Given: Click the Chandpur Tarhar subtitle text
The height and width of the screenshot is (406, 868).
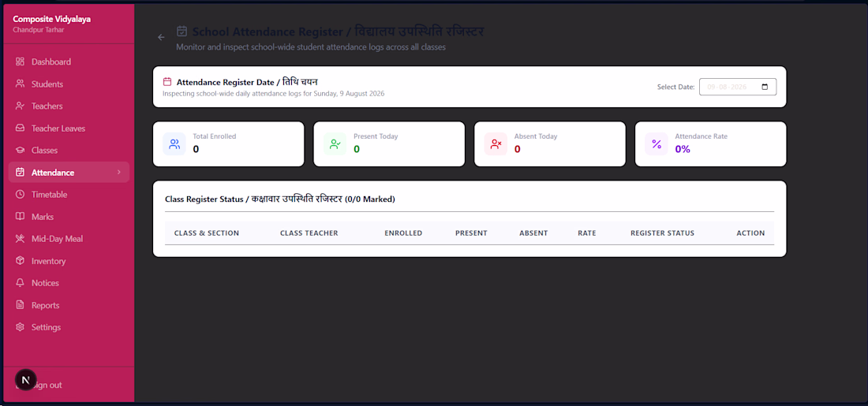Looking at the screenshot, I should point(39,30).
